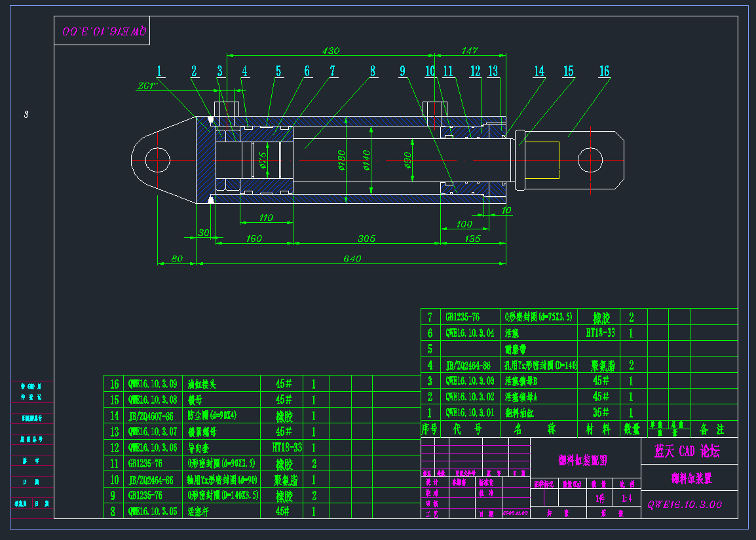The height and width of the screenshot is (540, 756).
Task: Select the 2006.11.03 date text
Action: pos(515,513)
